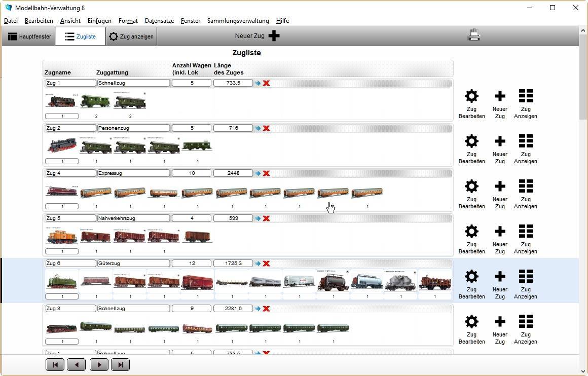The height and width of the screenshot is (376, 588).
Task: Click the Zuggattung field Expresszug
Action: click(133, 173)
